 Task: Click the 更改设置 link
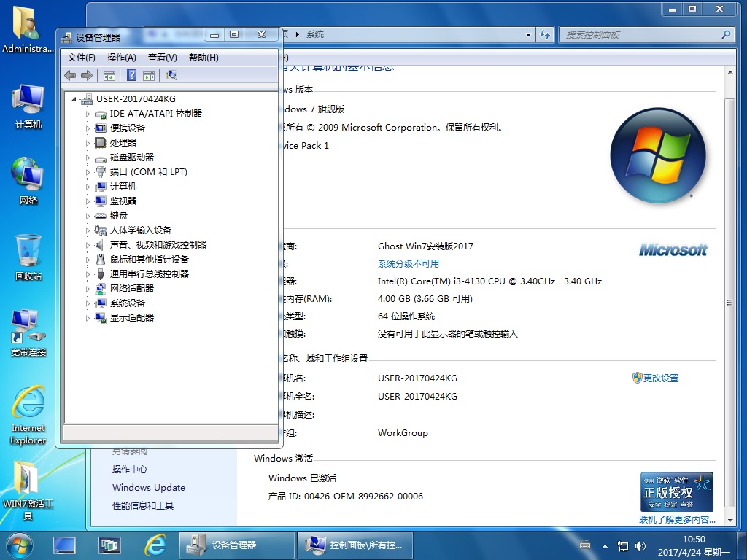(x=662, y=378)
